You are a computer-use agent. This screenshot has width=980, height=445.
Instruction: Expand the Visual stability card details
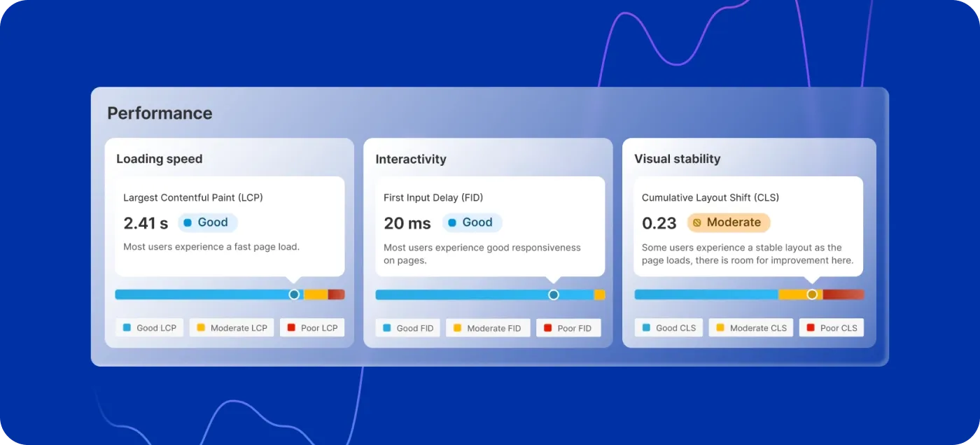point(676,159)
